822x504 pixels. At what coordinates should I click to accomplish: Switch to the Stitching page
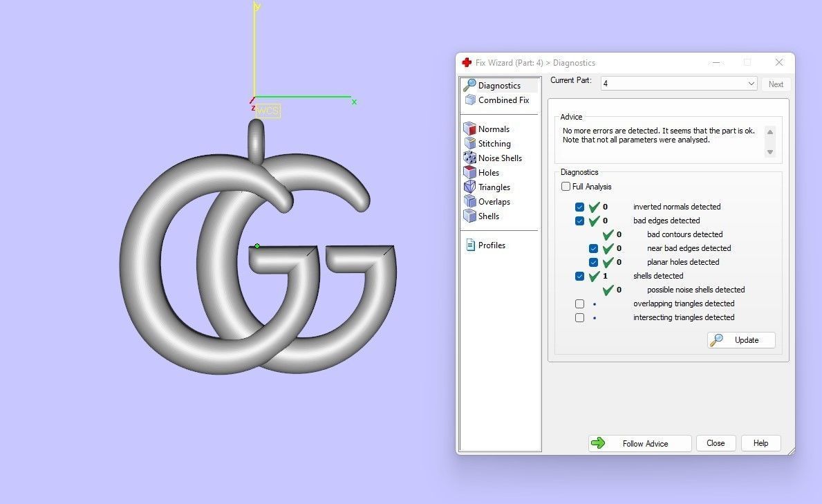(x=494, y=144)
